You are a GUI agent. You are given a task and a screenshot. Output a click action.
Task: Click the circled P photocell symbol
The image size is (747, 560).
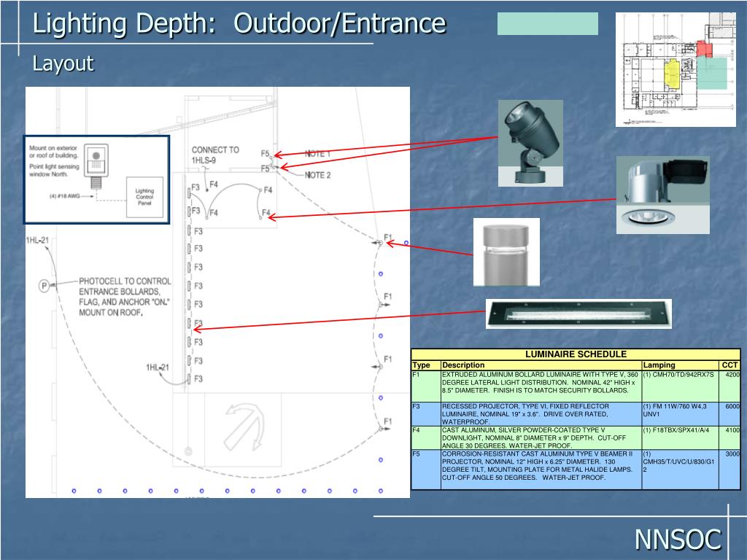[x=44, y=286]
